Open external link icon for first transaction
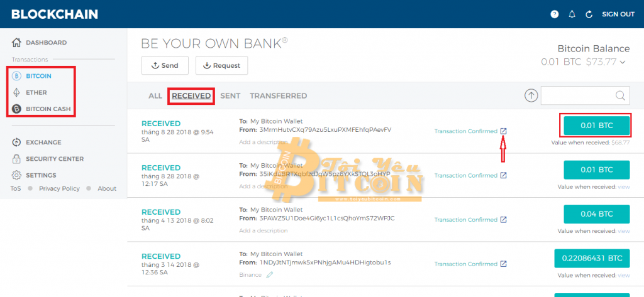 click(x=503, y=131)
